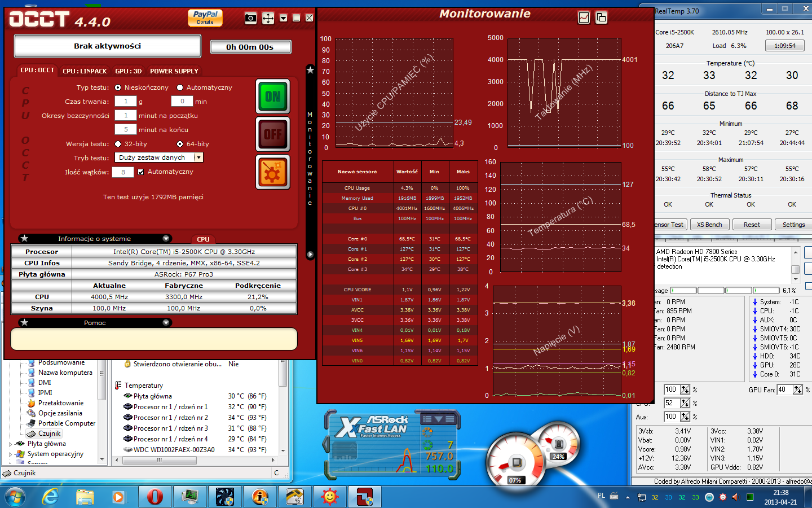Click the PayPal Donate button
Screen dimensions: 812x508
click(x=205, y=18)
